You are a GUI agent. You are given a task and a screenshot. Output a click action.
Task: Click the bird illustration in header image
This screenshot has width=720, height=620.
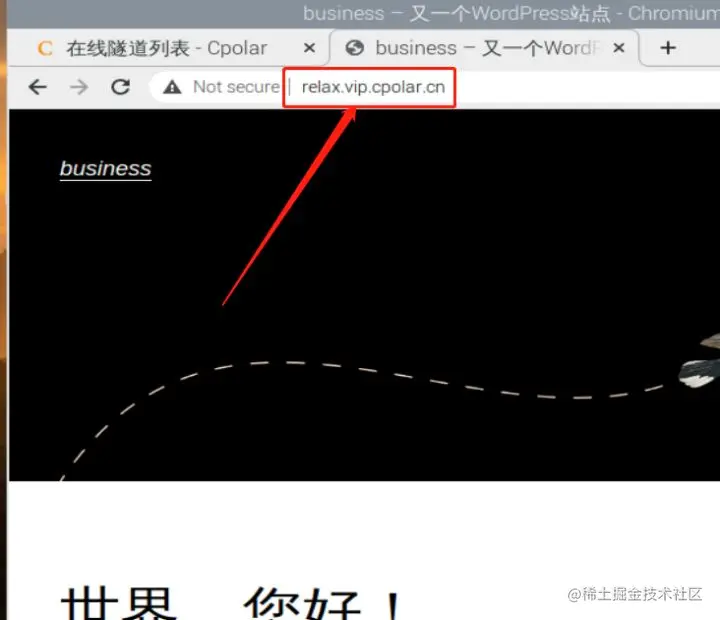tap(699, 362)
